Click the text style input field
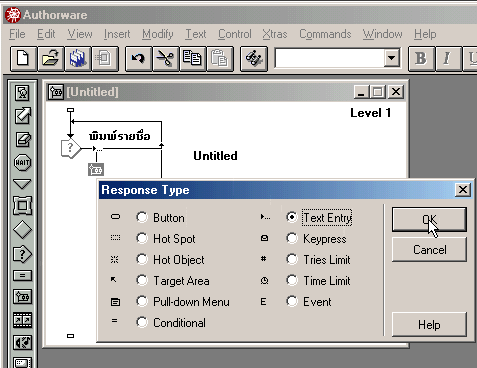 [330, 59]
